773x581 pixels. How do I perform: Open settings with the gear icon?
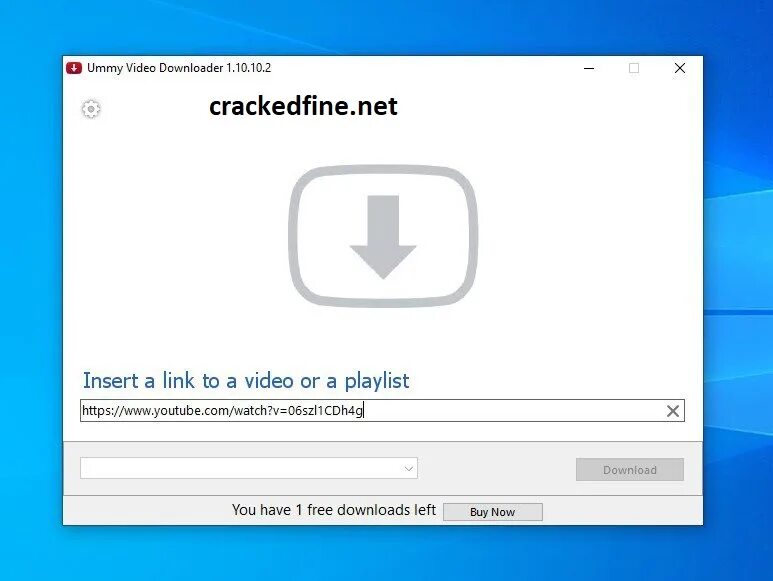[91, 109]
